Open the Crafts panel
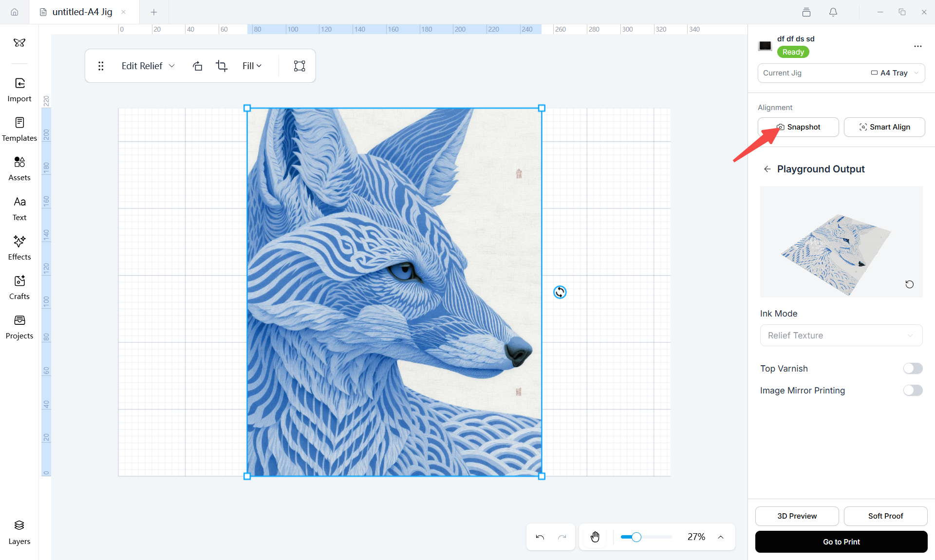 tap(19, 287)
